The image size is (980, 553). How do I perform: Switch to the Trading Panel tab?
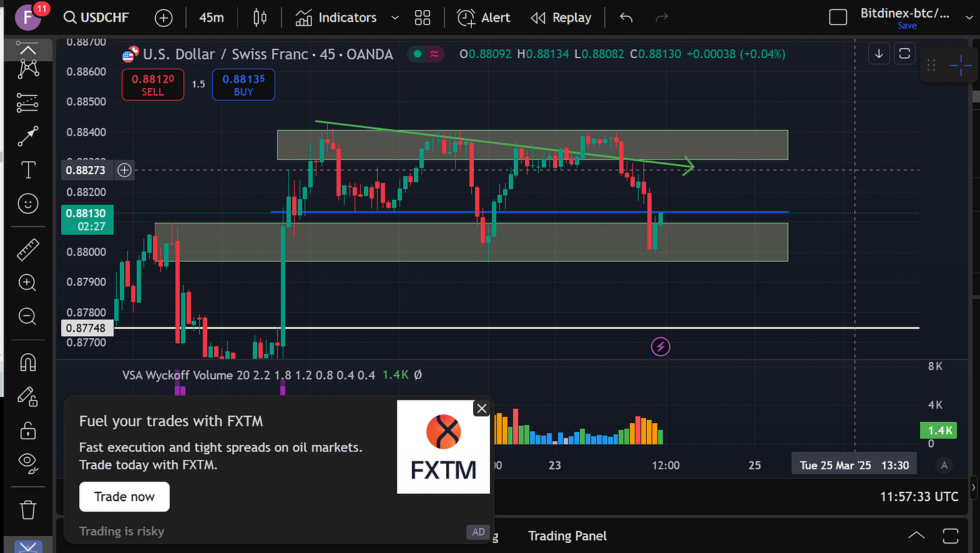pyautogui.click(x=567, y=536)
